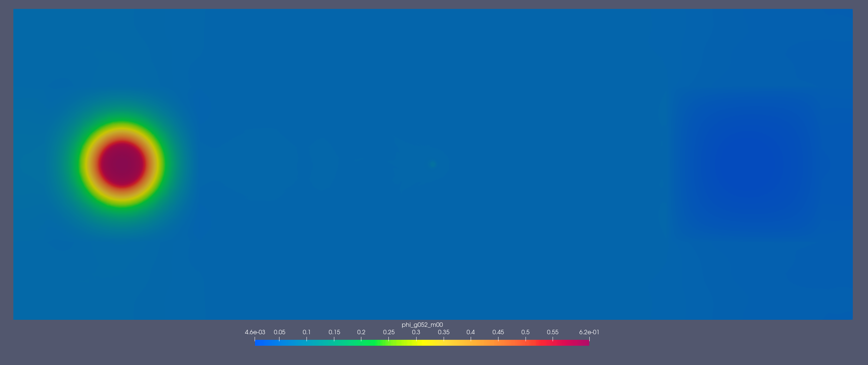Click the 4.6e-03 minimum legend label

pos(255,332)
